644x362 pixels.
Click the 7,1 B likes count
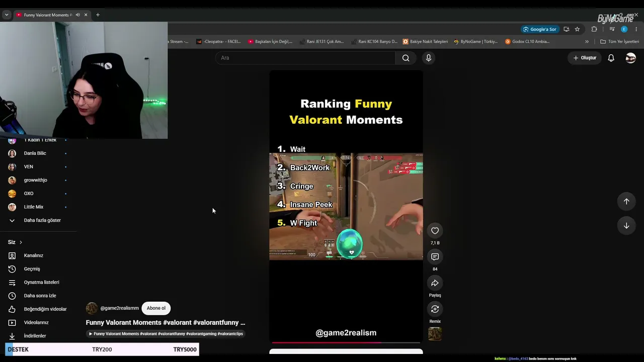[x=435, y=243]
